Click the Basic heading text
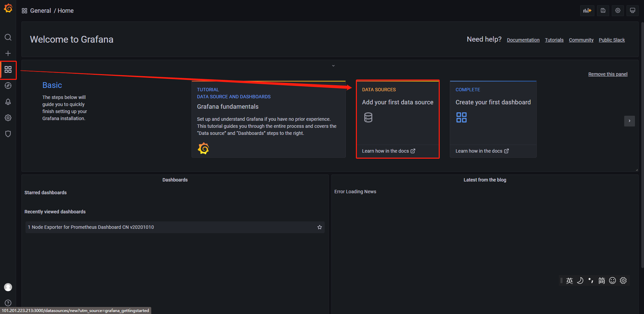644x314 pixels. tap(52, 85)
